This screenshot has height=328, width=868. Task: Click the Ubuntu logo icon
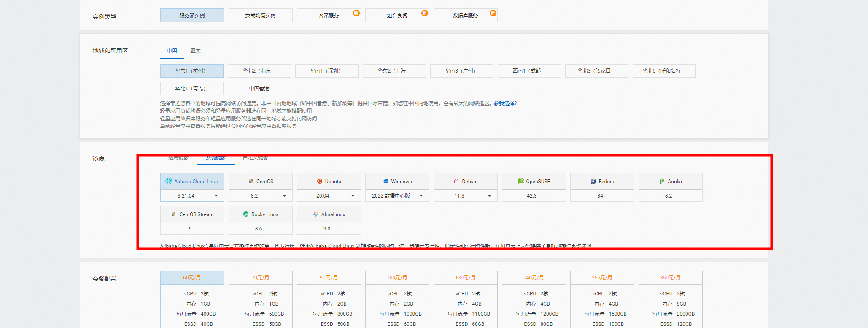pos(320,181)
